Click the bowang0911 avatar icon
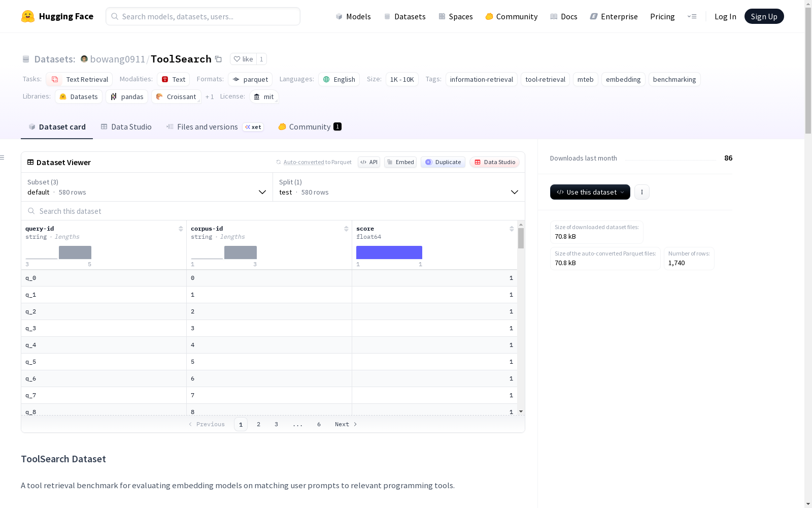Screen dimensions: 812x508 click(84, 59)
